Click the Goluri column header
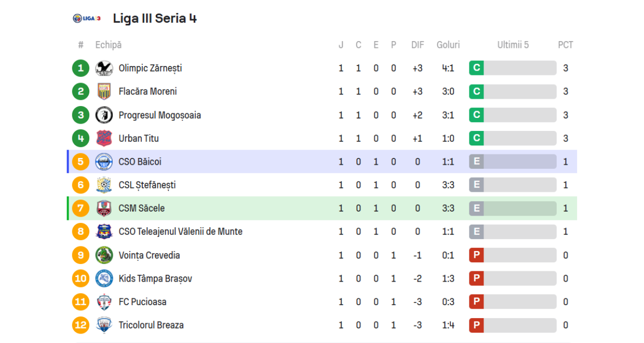The width and height of the screenshot is (644, 343). pos(448,45)
